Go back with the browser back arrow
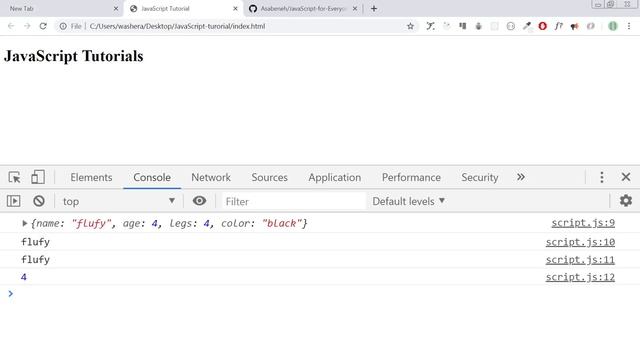Viewport: 640px width, 360px height. click(x=11, y=26)
